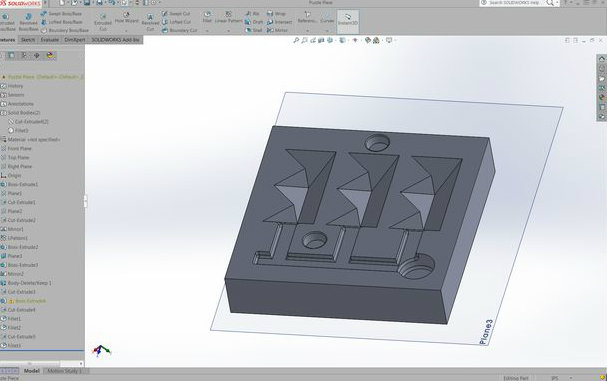The image size is (607, 381).
Task: Open the DisplayManager panel tab
Action: (x=50, y=56)
